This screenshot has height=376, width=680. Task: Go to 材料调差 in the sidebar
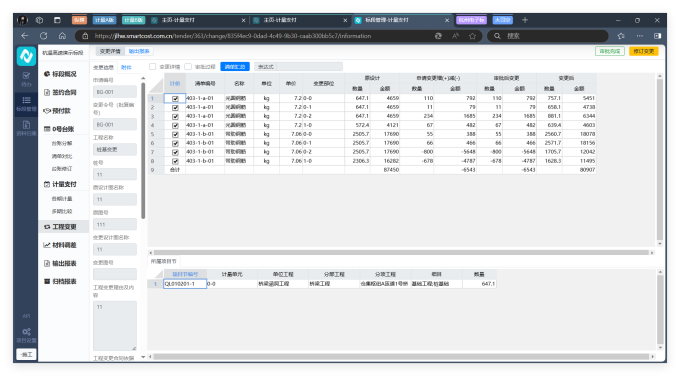tap(60, 245)
